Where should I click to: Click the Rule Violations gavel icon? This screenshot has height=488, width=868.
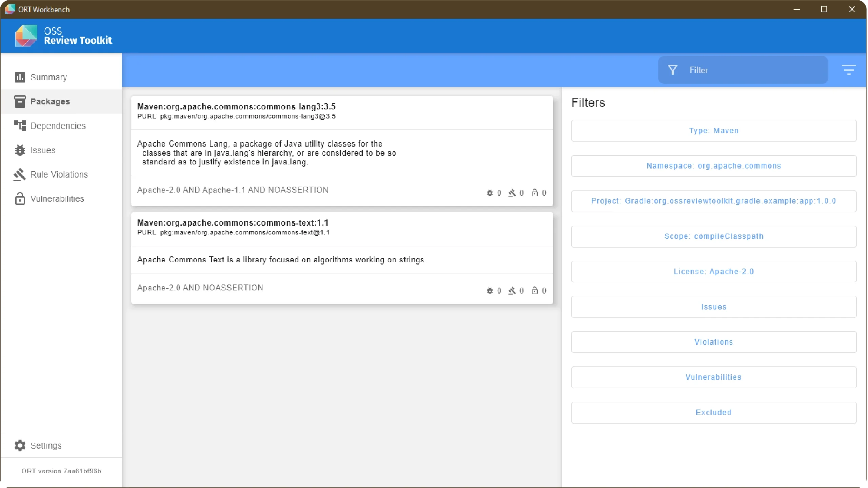pyautogui.click(x=20, y=175)
